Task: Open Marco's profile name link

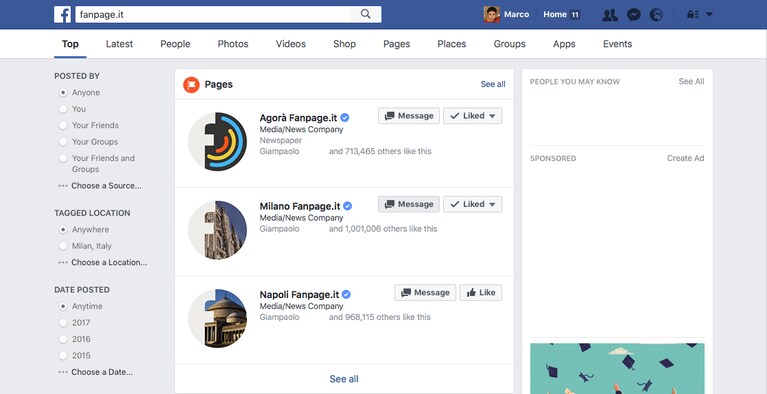Action: click(517, 14)
